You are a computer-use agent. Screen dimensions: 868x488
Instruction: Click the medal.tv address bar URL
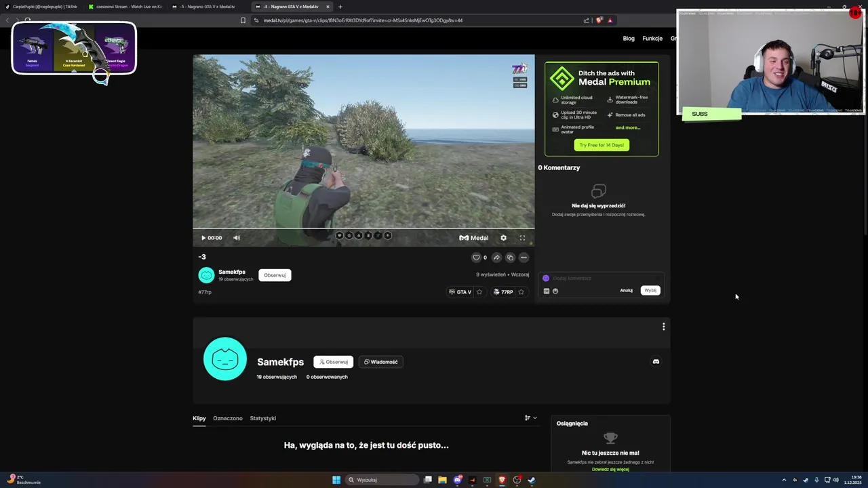(x=363, y=20)
